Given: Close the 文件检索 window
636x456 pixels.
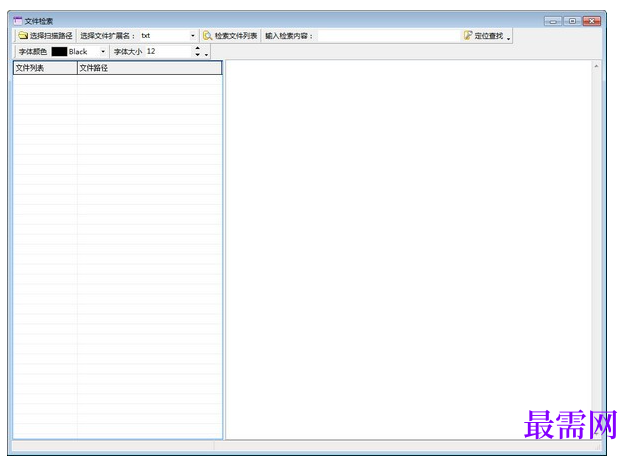Looking at the screenshot, I should pos(591,21).
